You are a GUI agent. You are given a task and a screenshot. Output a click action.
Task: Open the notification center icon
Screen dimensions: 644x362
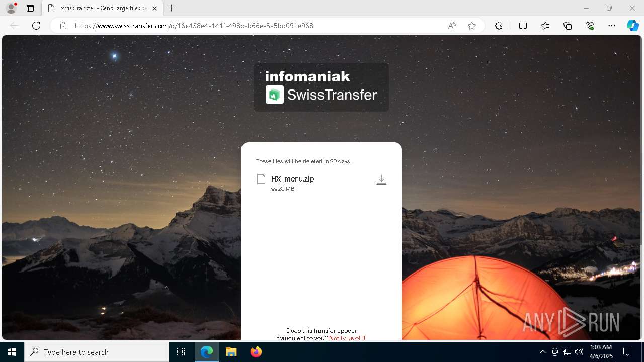[x=627, y=352]
